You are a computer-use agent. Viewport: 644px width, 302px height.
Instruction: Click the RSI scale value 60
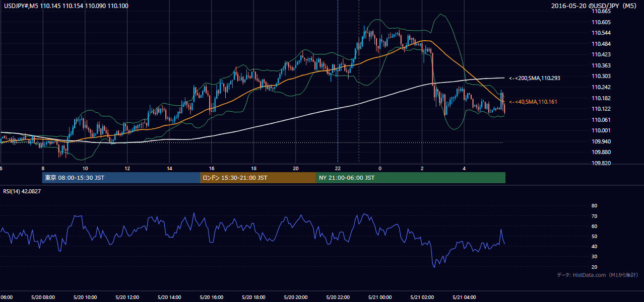594,226
